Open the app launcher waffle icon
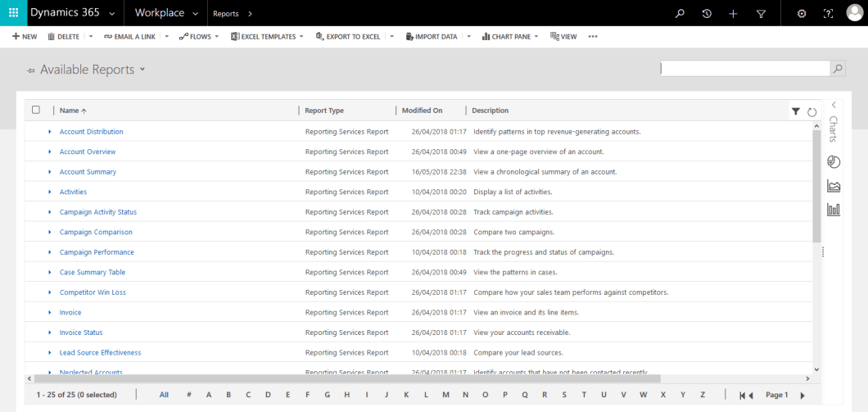868x412 pixels. (13, 13)
